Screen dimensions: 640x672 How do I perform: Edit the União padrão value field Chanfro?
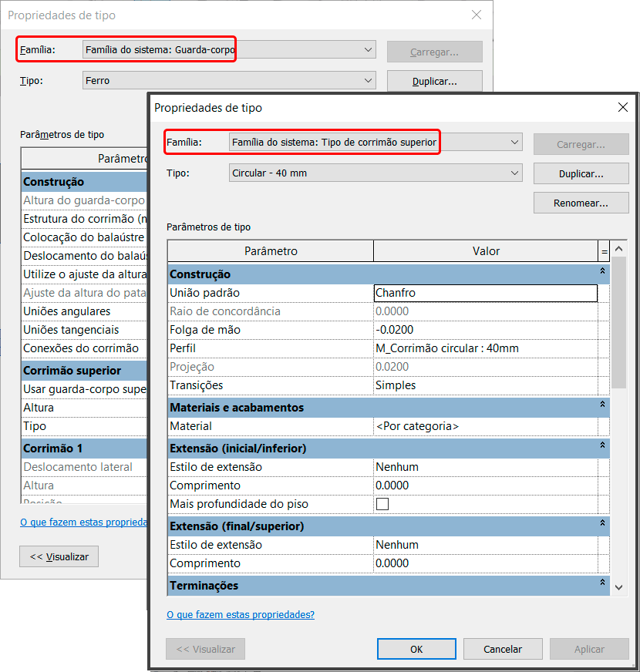click(484, 293)
